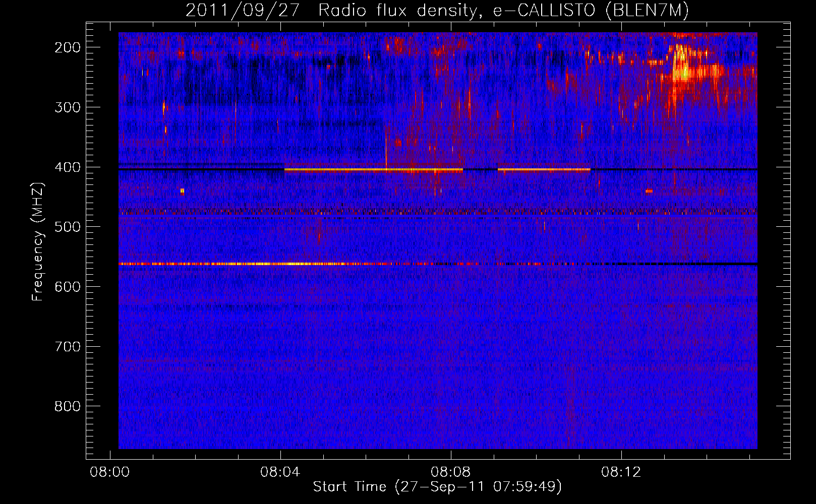
Task: Select the 400 frequency tick label
Action: (x=68, y=167)
